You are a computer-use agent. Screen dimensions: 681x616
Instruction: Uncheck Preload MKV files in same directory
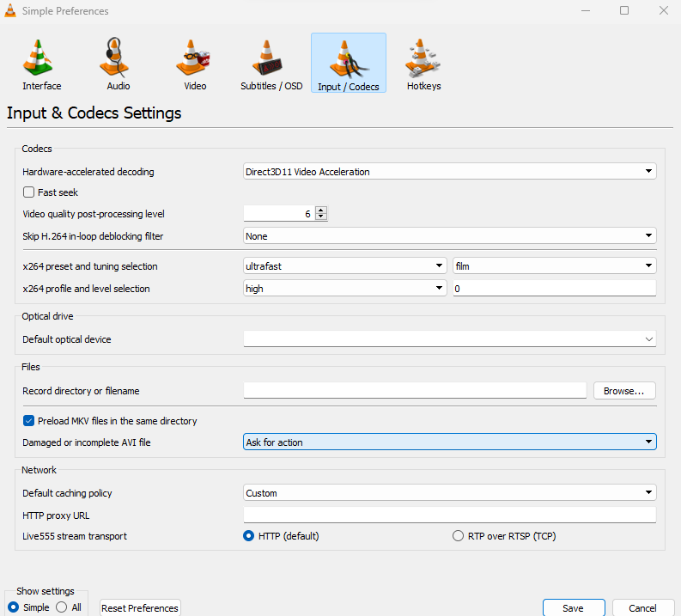coord(28,420)
